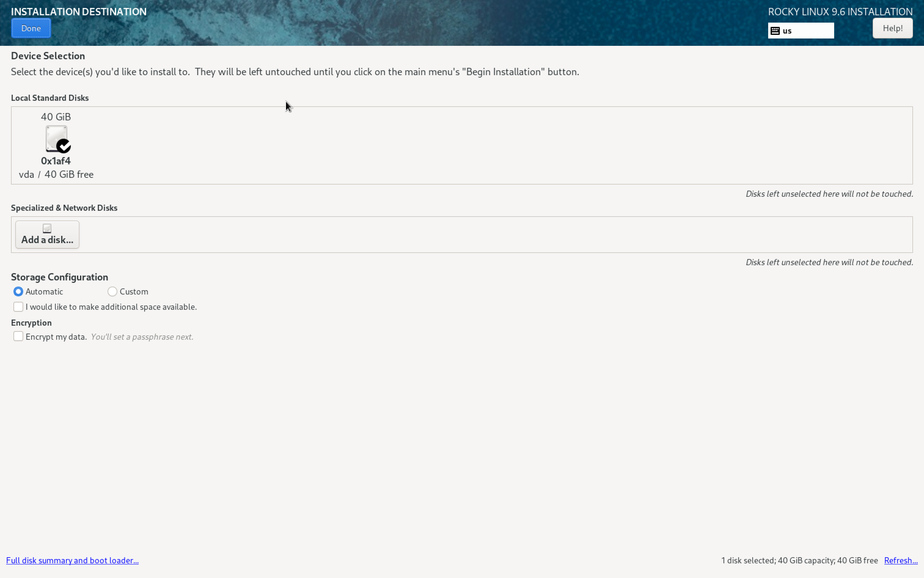Click the small disk icon in Add a disk

click(x=47, y=229)
